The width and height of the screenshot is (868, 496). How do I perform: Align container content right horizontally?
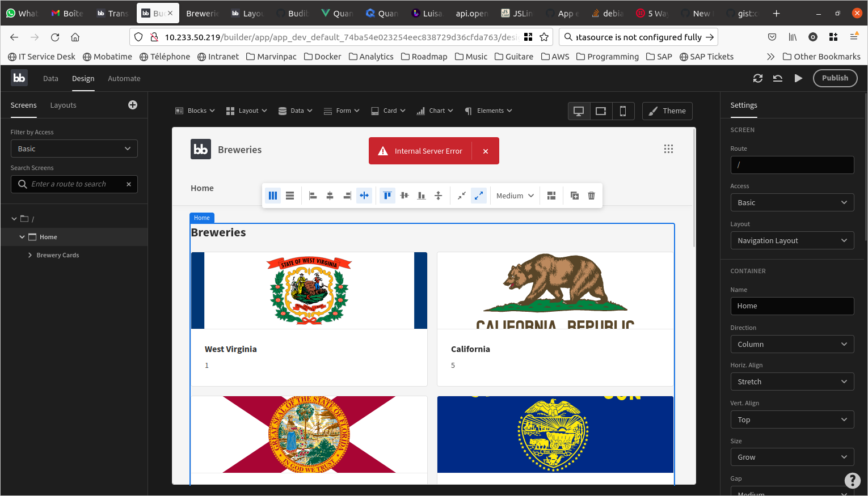click(347, 196)
